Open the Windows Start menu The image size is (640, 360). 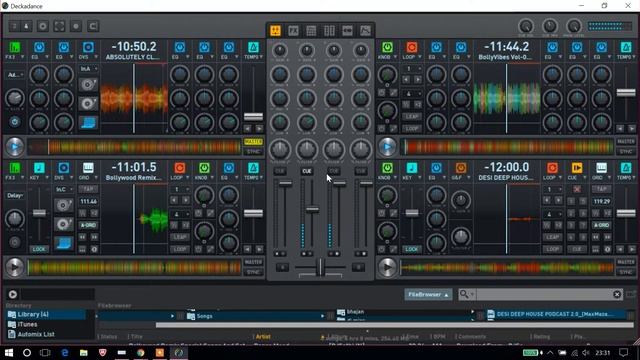tap(9, 352)
